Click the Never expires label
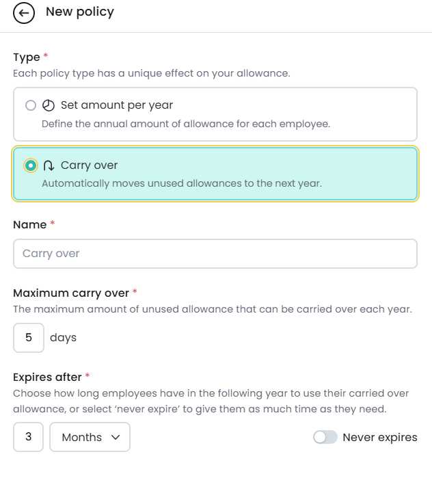This screenshot has height=504, width=432. pyautogui.click(x=380, y=438)
